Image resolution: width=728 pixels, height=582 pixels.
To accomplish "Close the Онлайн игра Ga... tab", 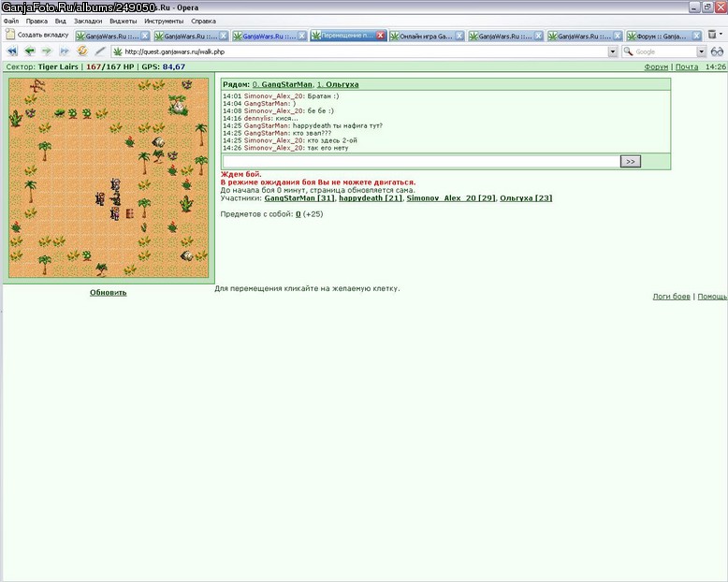I will 459,36.
